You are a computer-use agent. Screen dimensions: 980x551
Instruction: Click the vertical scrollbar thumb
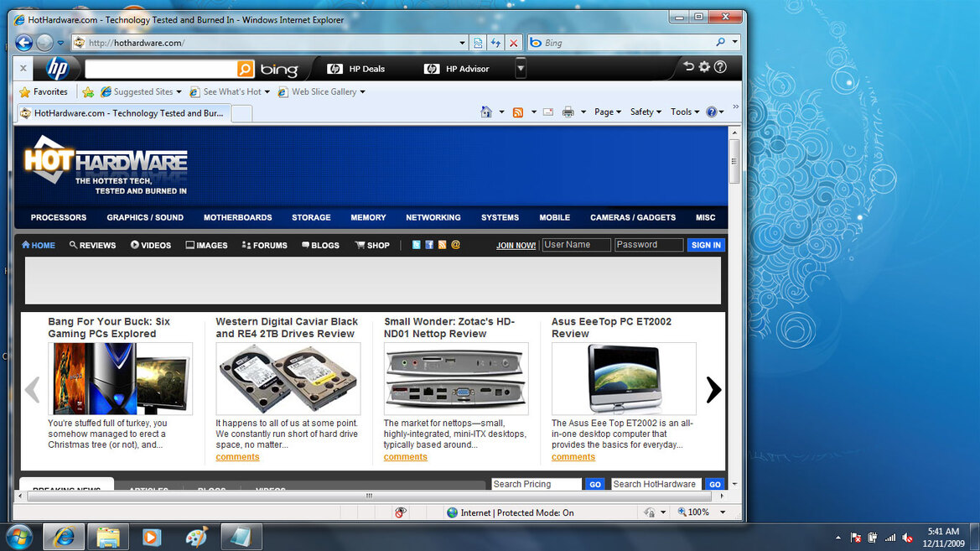click(734, 161)
